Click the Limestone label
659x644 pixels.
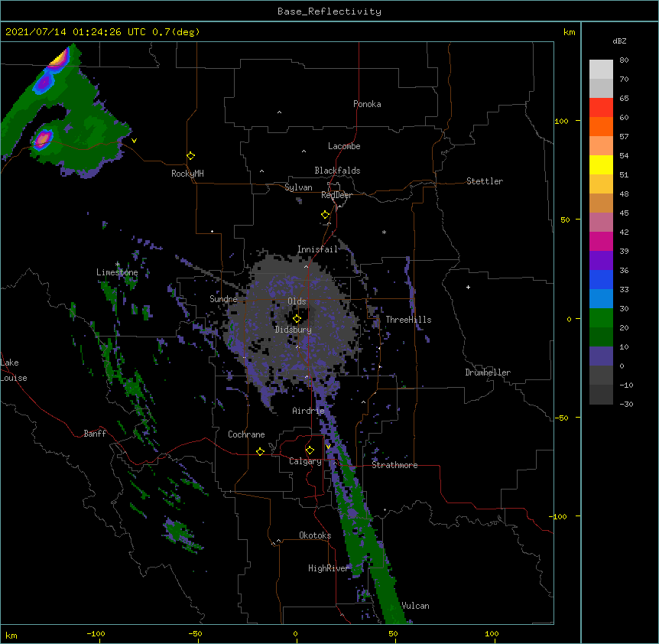tap(117, 272)
